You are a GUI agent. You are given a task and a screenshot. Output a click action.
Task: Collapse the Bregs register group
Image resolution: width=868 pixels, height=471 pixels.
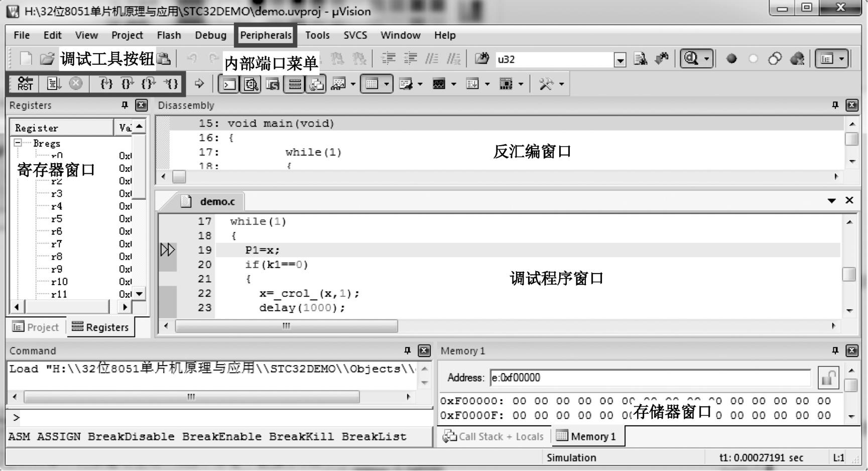pyautogui.click(x=18, y=143)
